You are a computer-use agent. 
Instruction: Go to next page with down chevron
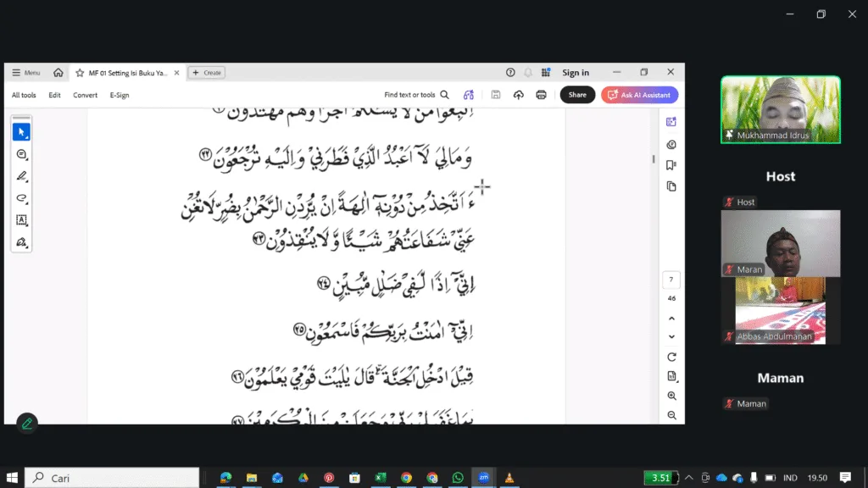[671, 337]
